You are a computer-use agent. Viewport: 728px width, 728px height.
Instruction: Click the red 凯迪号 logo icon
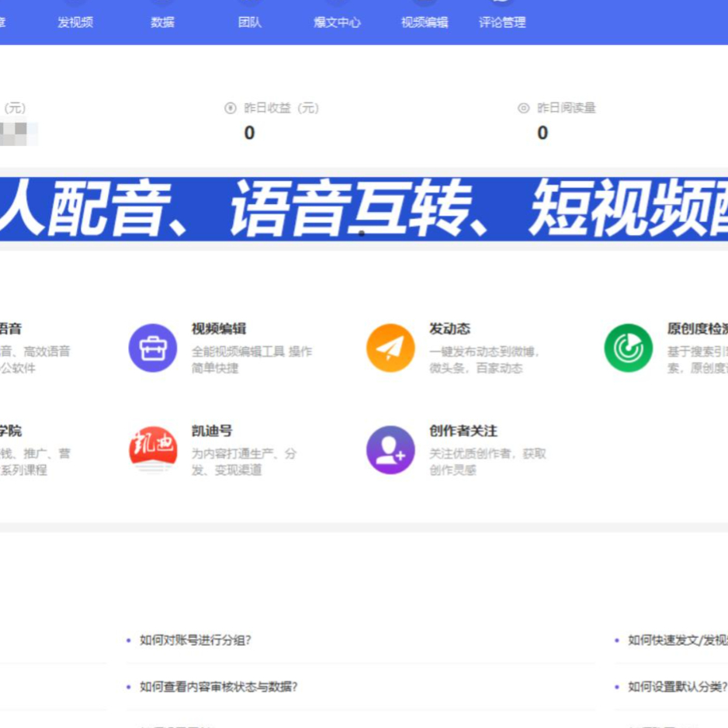pyautogui.click(x=153, y=450)
